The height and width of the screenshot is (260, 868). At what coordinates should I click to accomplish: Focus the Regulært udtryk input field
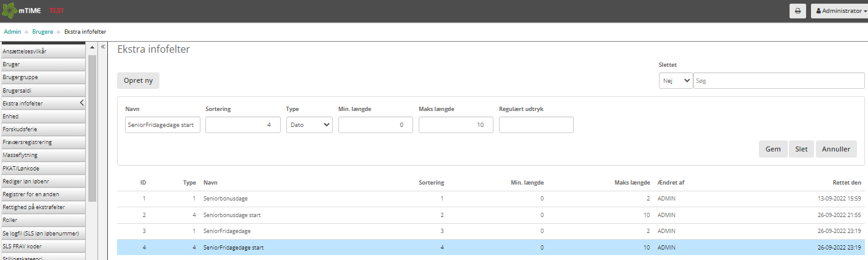pos(536,125)
